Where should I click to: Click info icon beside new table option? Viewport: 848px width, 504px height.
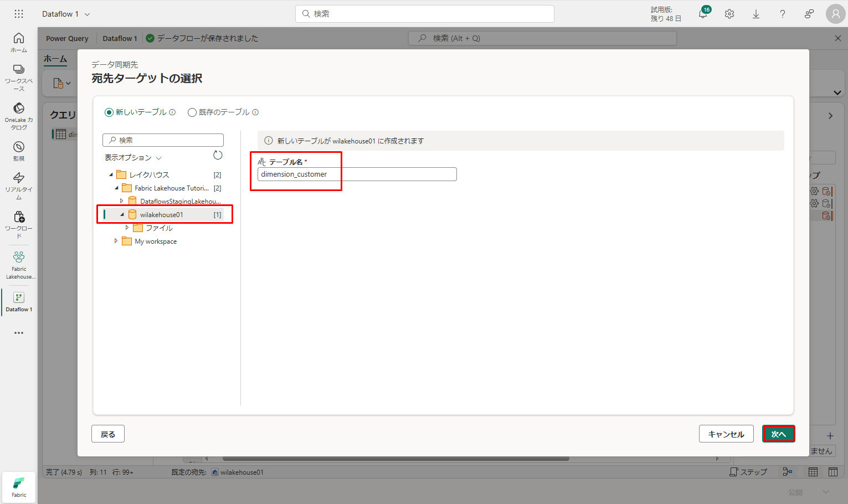pos(172,112)
